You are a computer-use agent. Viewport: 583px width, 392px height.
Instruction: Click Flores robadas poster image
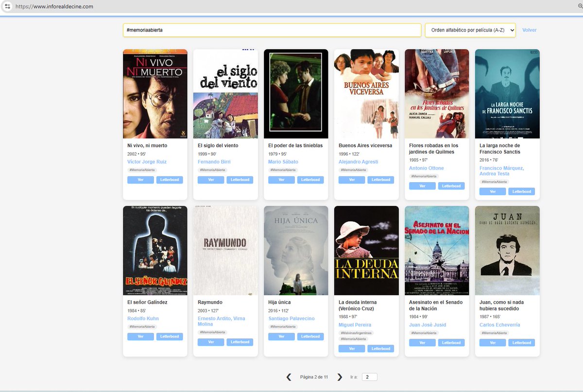[x=437, y=94]
